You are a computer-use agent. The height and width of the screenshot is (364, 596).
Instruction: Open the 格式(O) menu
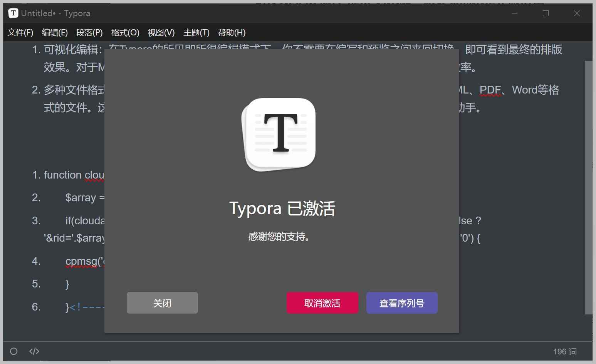tap(125, 33)
